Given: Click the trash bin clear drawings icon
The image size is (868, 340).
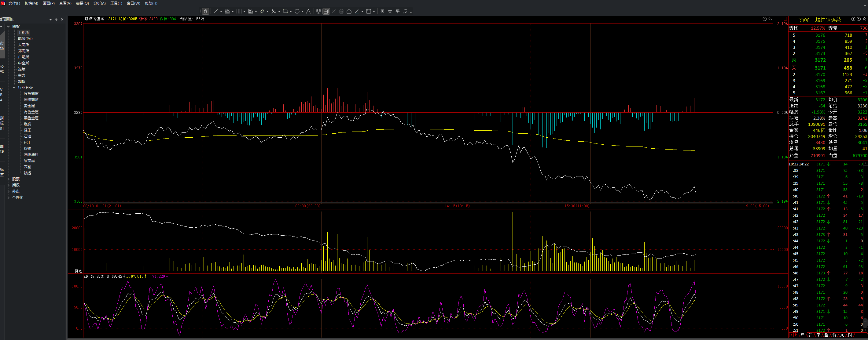Looking at the screenshot, I should click(341, 12).
